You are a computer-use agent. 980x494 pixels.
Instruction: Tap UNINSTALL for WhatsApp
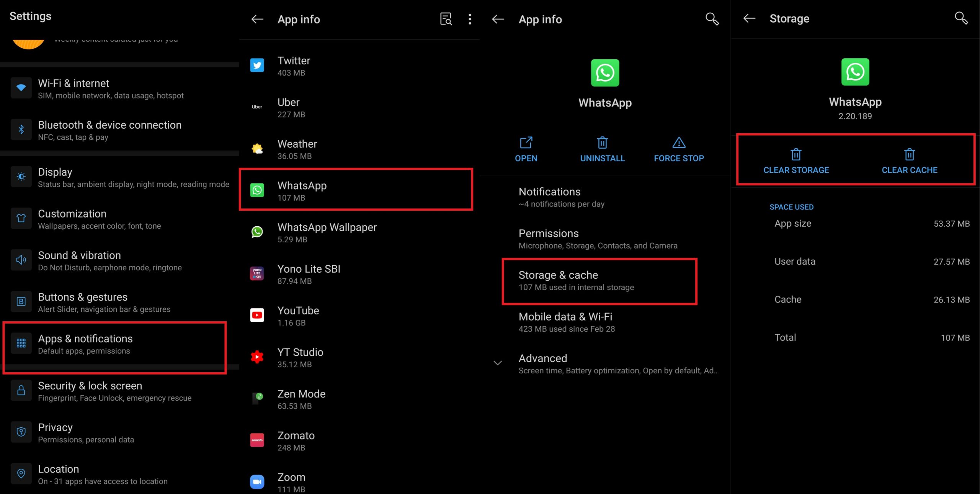tap(603, 150)
